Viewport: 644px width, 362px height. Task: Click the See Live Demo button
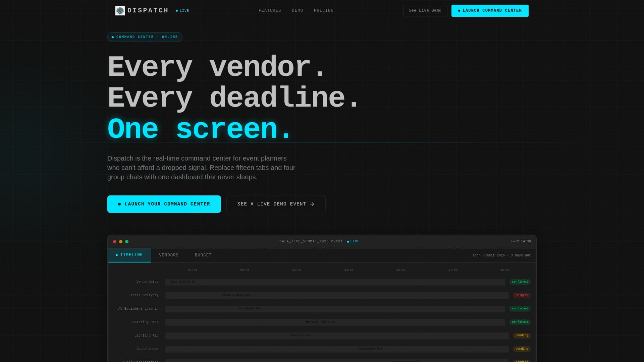coord(425,11)
